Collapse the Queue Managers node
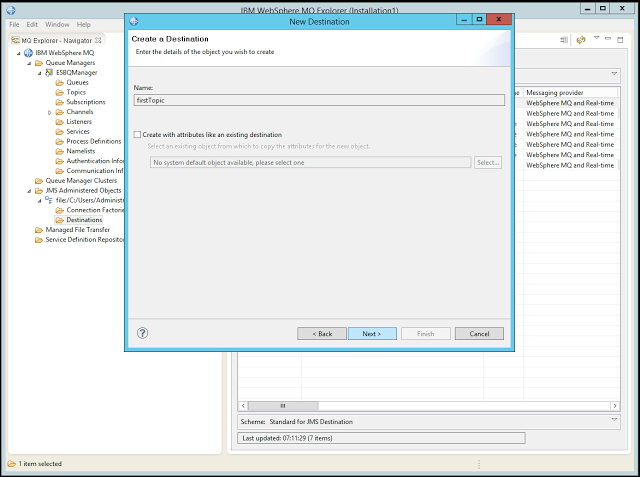 pyautogui.click(x=29, y=63)
